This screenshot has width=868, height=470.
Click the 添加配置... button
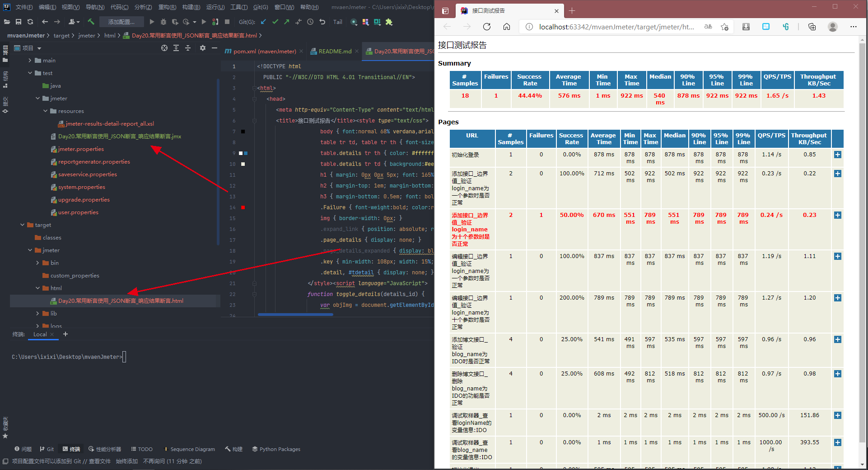(121, 22)
